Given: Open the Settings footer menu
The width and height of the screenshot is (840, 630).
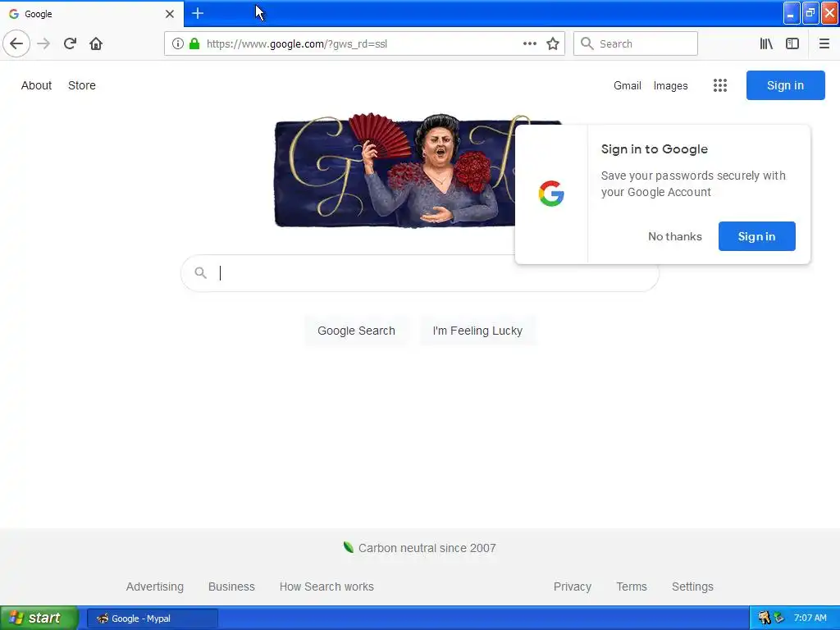Looking at the screenshot, I should coord(692,587).
